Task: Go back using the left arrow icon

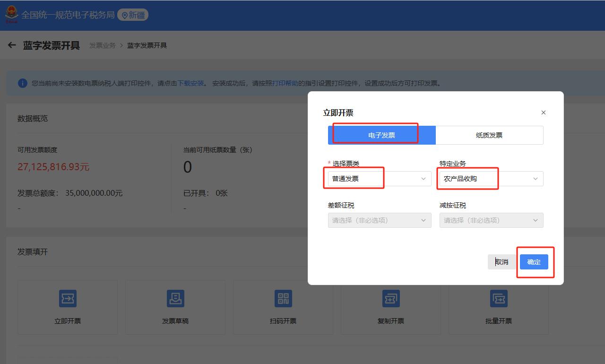Action: pos(12,45)
